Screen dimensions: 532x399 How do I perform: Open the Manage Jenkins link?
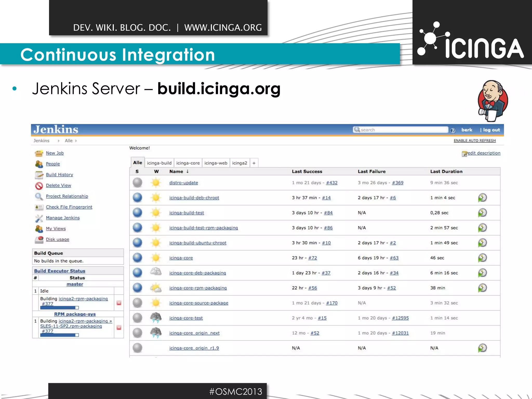[63, 218]
